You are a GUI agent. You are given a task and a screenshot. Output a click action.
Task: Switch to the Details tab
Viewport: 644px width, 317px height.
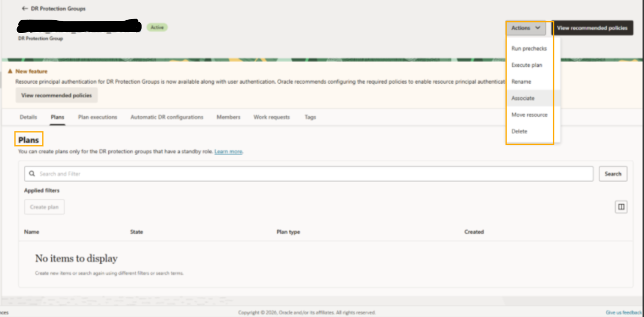28,117
